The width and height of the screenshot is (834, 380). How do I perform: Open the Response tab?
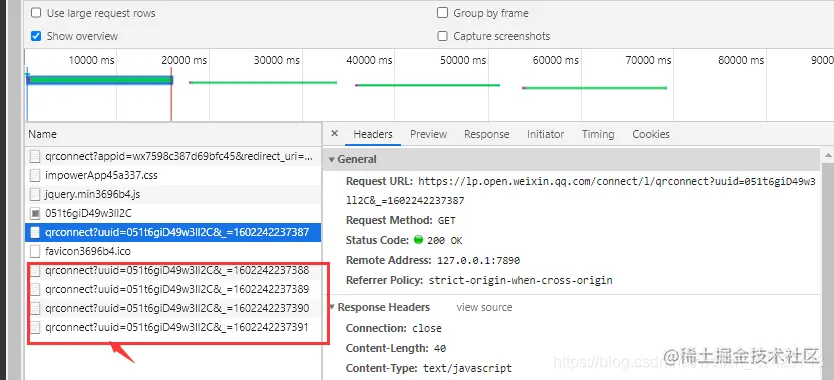486,134
